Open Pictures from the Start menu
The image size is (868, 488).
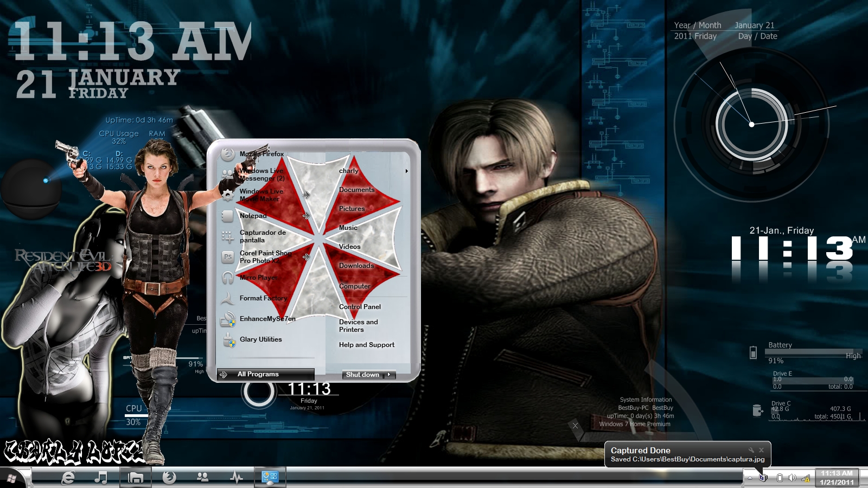click(352, 209)
